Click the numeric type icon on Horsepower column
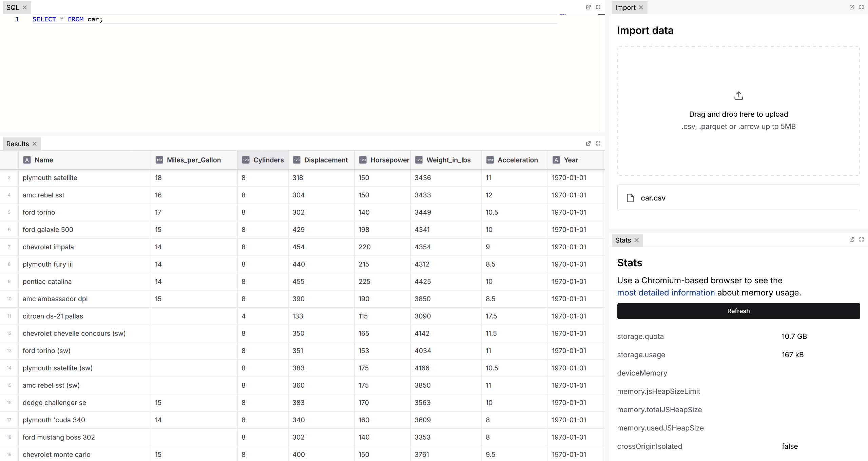This screenshot has height=461, width=868. [362, 160]
